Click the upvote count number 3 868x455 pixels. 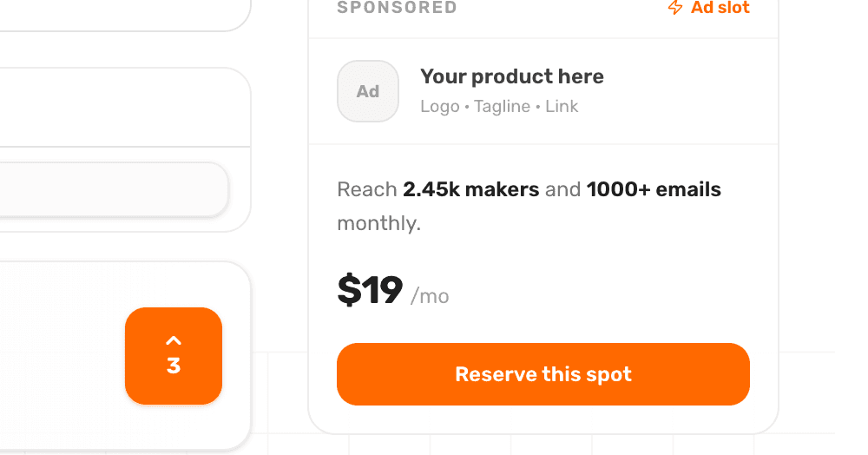(174, 366)
